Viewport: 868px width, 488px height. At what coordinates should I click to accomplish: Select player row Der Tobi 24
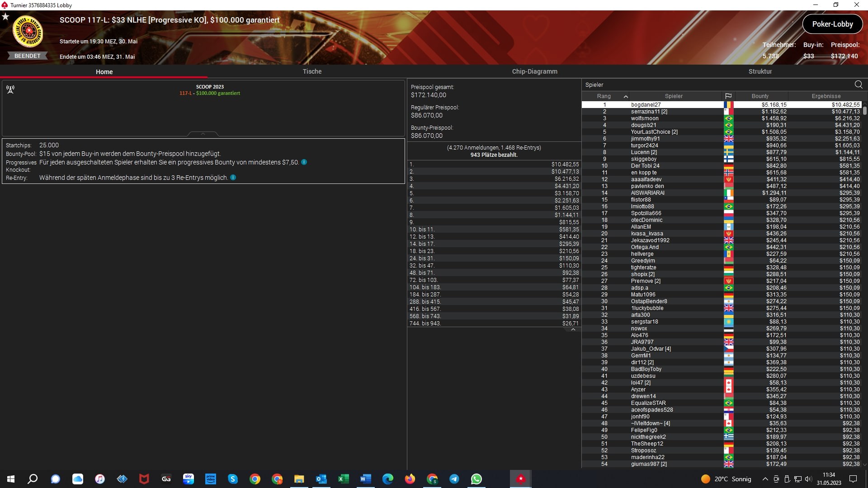click(x=722, y=166)
